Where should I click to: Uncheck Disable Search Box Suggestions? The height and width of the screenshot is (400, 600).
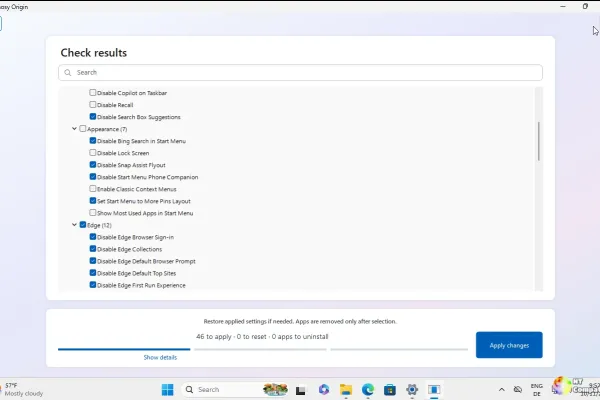[93, 116]
